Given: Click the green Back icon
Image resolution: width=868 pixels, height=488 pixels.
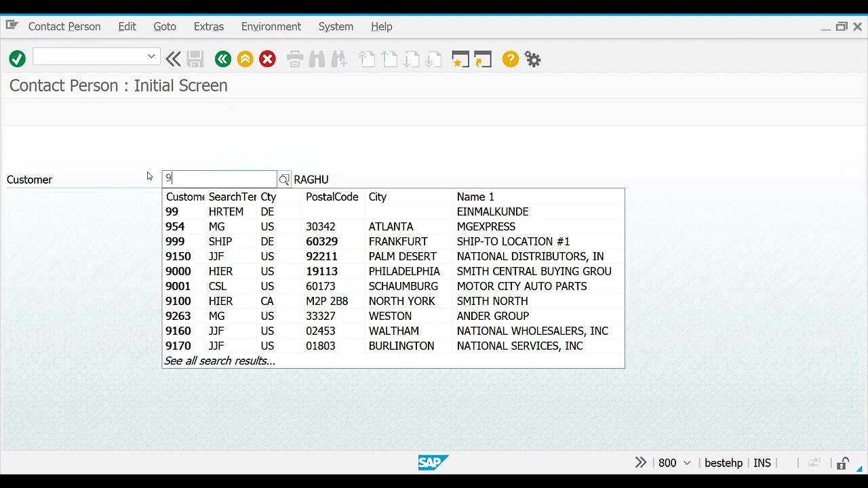Looking at the screenshot, I should pos(223,59).
